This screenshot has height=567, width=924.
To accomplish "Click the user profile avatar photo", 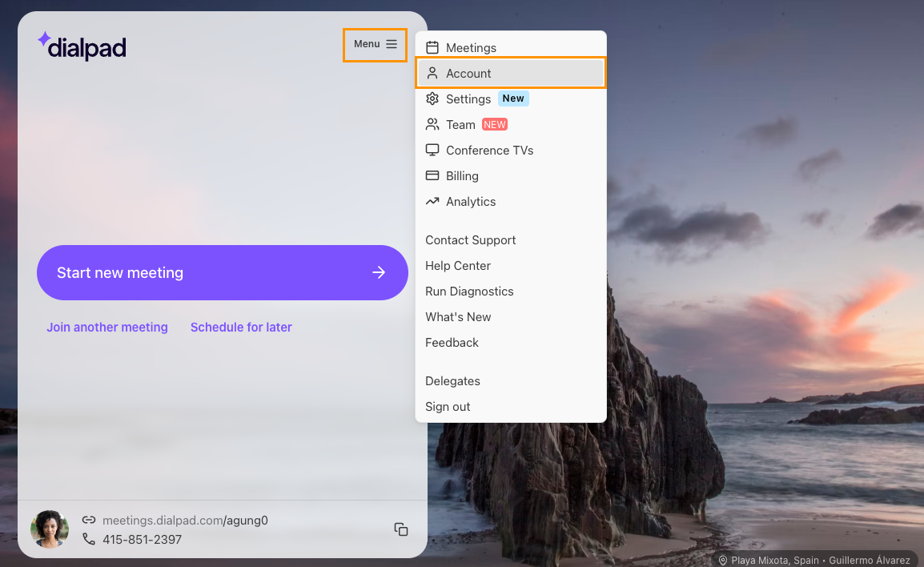I will point(50,529).
